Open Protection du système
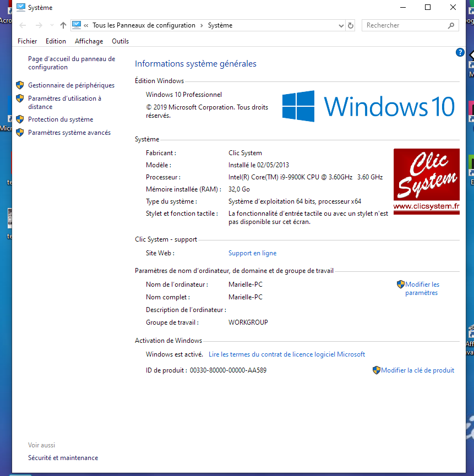 click(61, 119)
